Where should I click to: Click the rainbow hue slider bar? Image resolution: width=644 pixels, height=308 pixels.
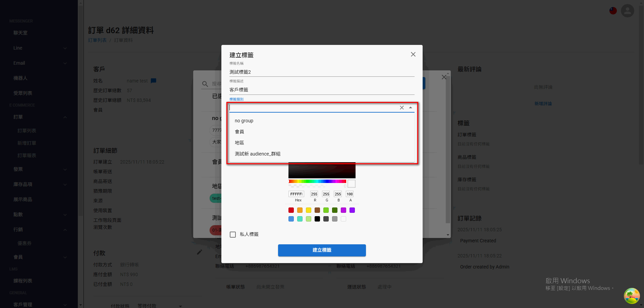317,181
